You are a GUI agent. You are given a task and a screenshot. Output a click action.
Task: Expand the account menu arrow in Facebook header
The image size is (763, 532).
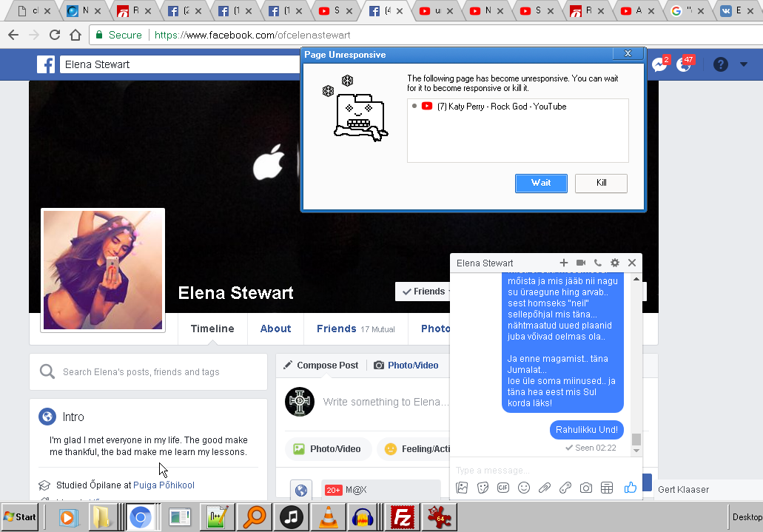point(744,64)
